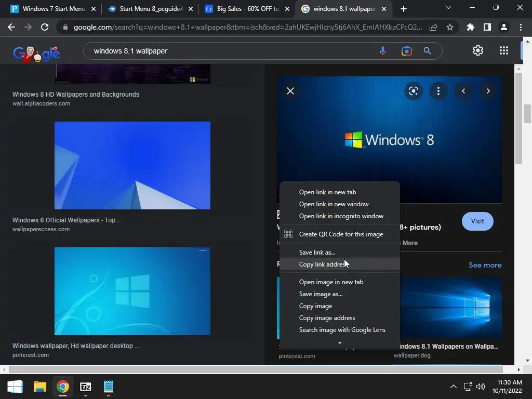Viewport: 532px width, 399px height.
Task: Click the Visit button
Action: [x=477, y=221]
